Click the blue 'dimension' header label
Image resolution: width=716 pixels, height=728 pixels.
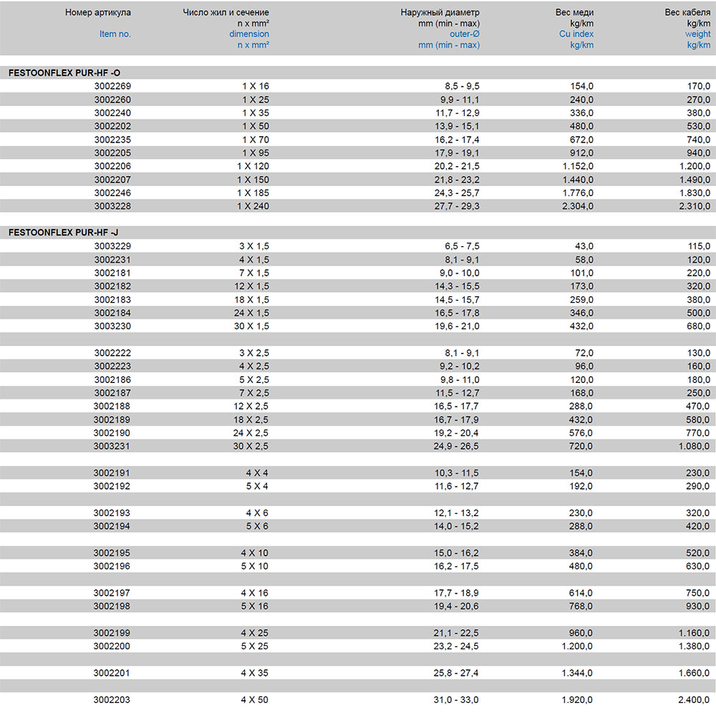tap(249, 34)
